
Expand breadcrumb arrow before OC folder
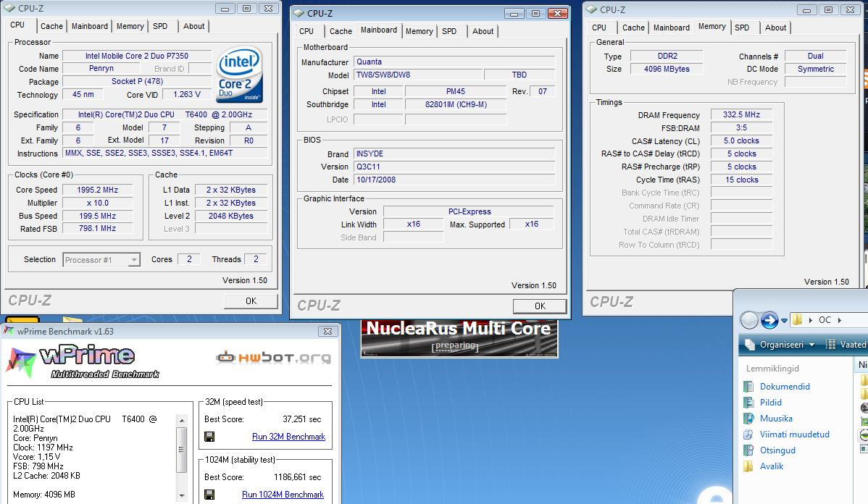(x=811, y=320)
